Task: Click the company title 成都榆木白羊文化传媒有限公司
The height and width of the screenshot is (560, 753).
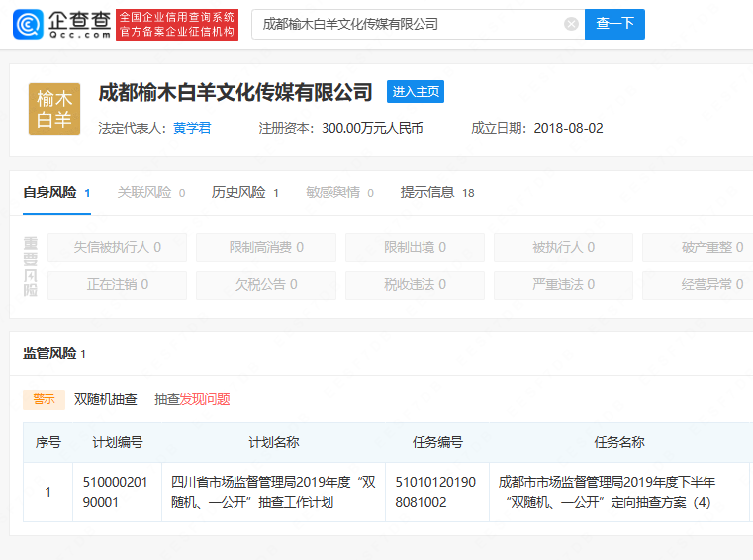Action: pyautogui.click(x=235, y=92)
